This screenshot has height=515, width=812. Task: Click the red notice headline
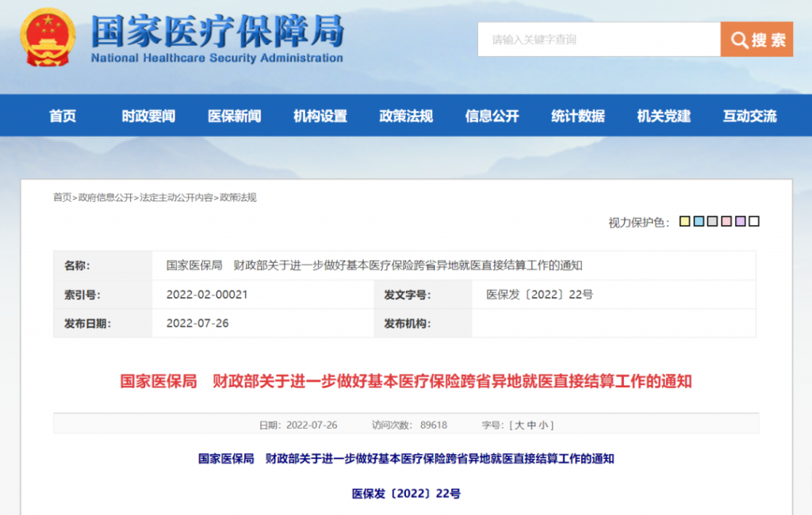[x=406, y=381]
